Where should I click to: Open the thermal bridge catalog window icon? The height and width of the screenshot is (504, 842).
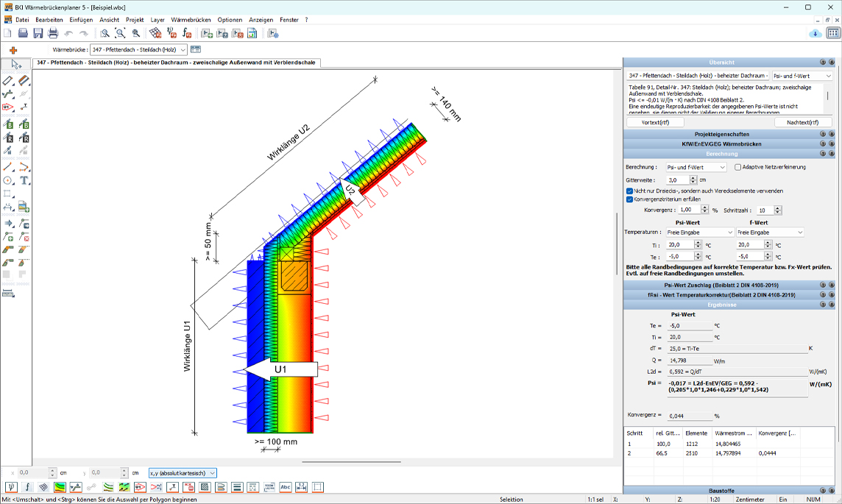pyautogui.click(x=196, y=49)
